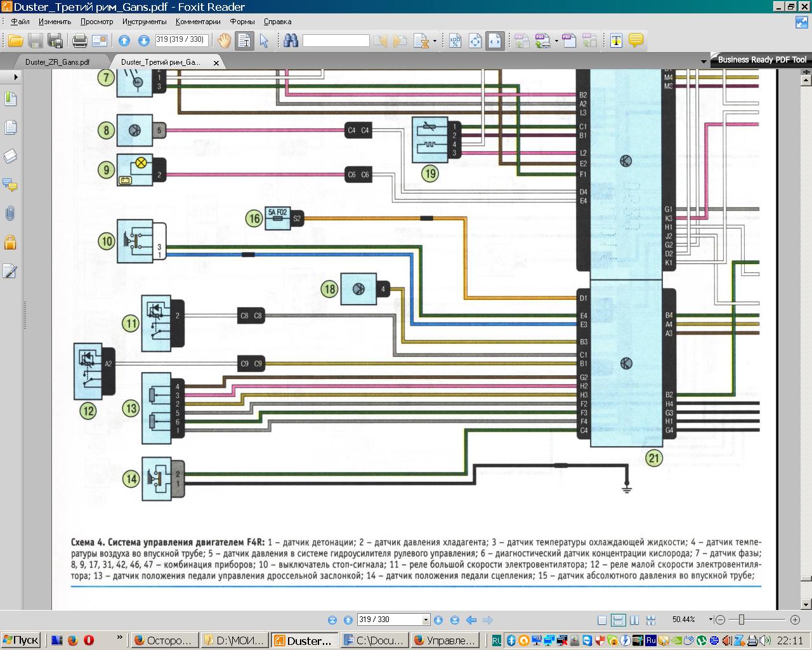Click the Пуск start button

[21, 640]
